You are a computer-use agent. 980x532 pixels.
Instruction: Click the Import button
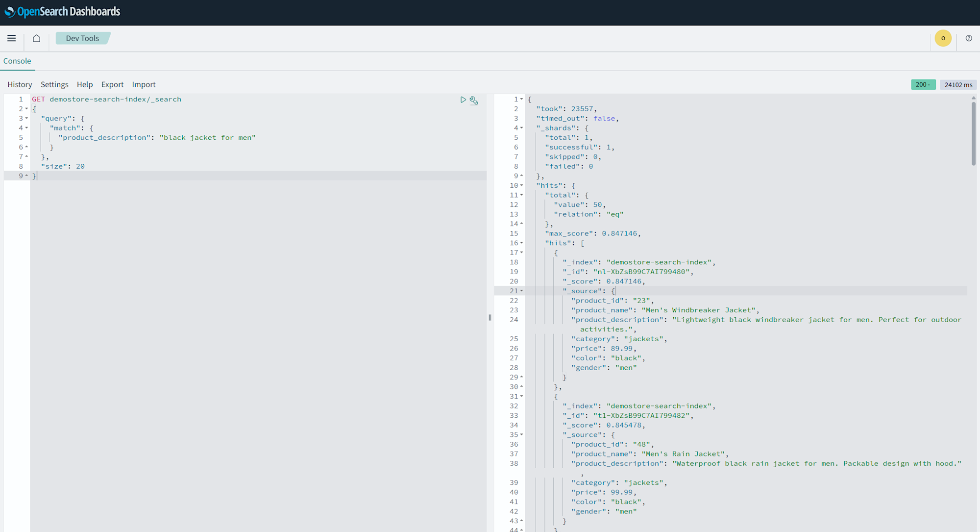pyautogui.click(x=144, y=84)
